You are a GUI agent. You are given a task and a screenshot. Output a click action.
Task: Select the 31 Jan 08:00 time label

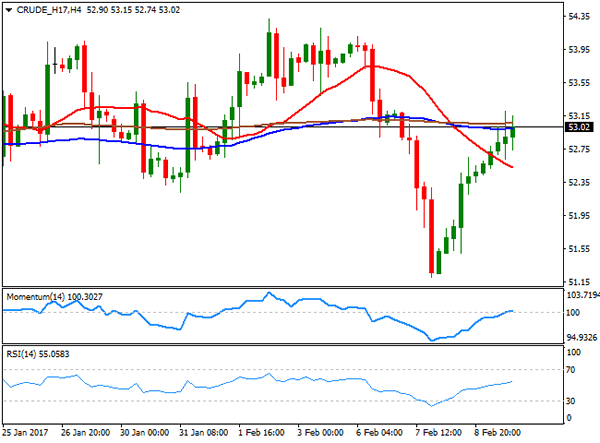[203, 433]
